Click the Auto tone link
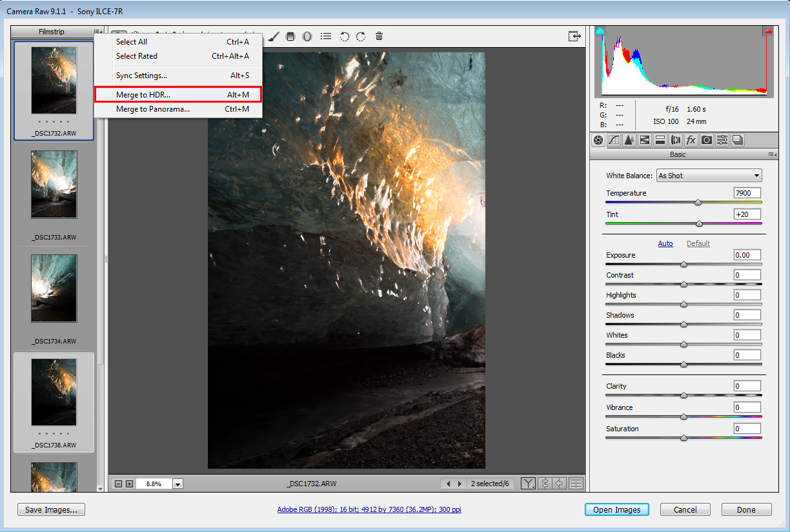Viewport: 790px width, 532px height. (x=665, y=243)
